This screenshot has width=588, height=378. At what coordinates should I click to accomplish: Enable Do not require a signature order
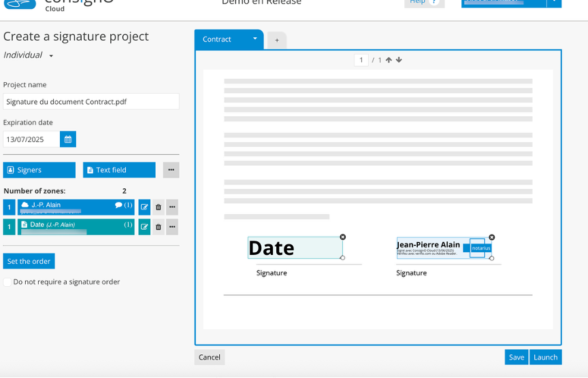(7, 282)
